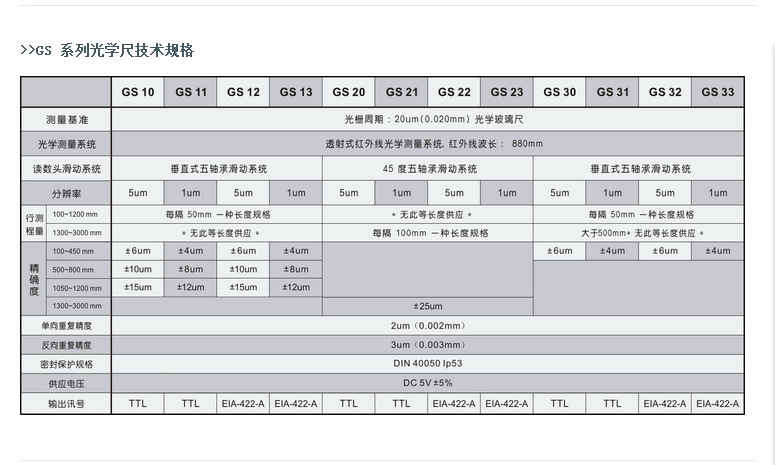
Task: Click the 'EIA-422-A' output cell under GS 23
Action: pos(507,404)
